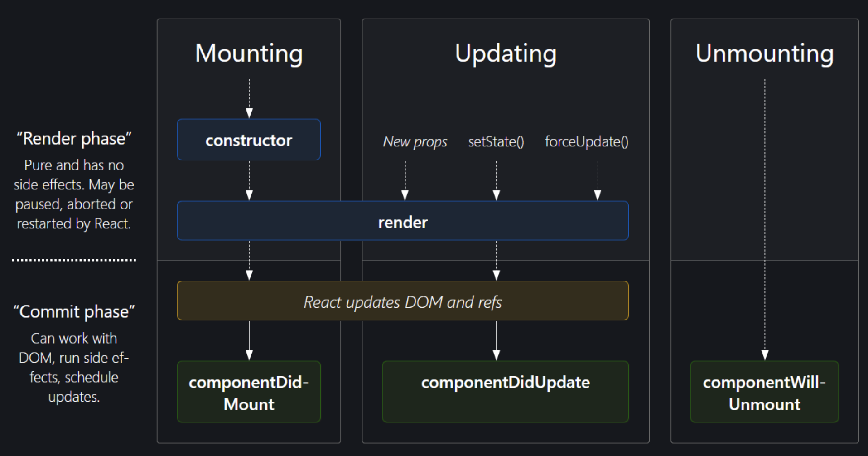Click the arrowhead beneath the forceUpdate() label
This screenshot has height=456, width=868.
[x=598, y=195]
